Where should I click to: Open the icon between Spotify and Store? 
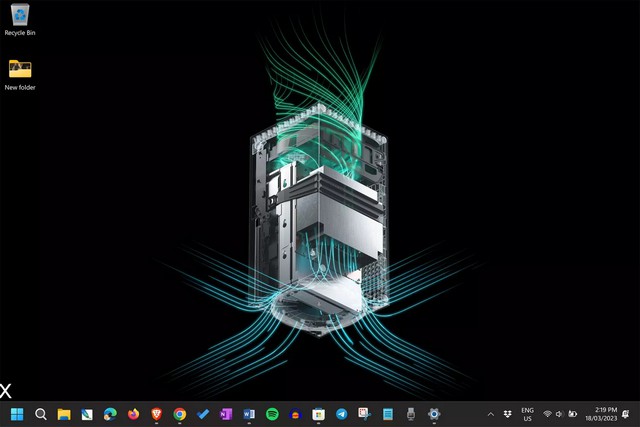click(x=295, y=414)
